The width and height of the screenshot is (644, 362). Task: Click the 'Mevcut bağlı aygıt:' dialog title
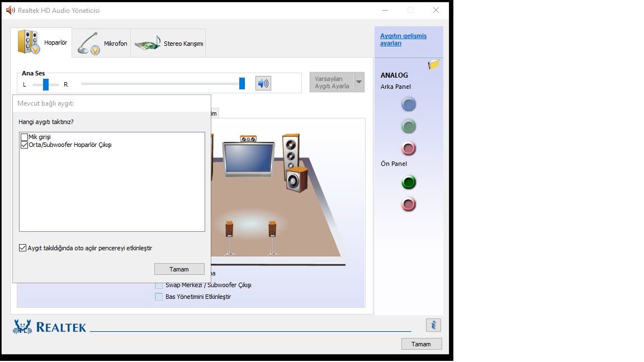click(46, 103)
